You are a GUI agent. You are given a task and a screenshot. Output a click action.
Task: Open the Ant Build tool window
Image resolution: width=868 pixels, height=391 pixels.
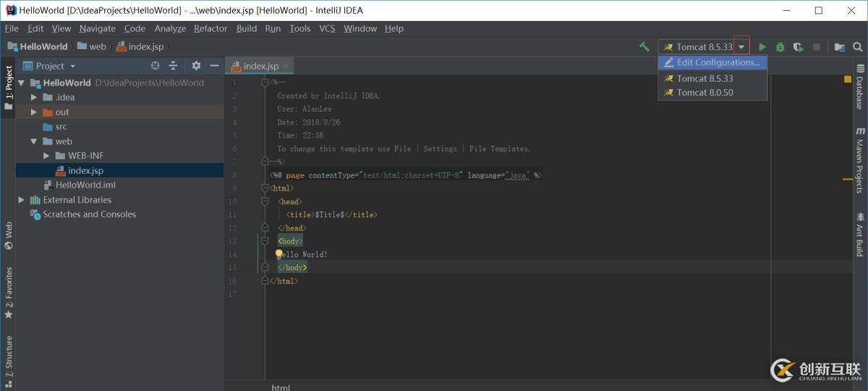tap(859, 234)
